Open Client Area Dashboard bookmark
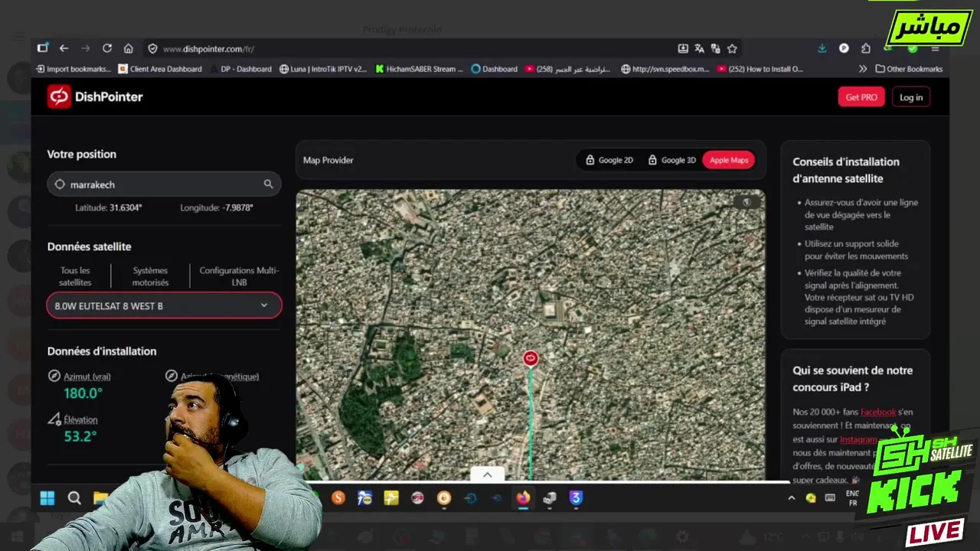The width and height of the screenshot is (980, 551). 160,69
